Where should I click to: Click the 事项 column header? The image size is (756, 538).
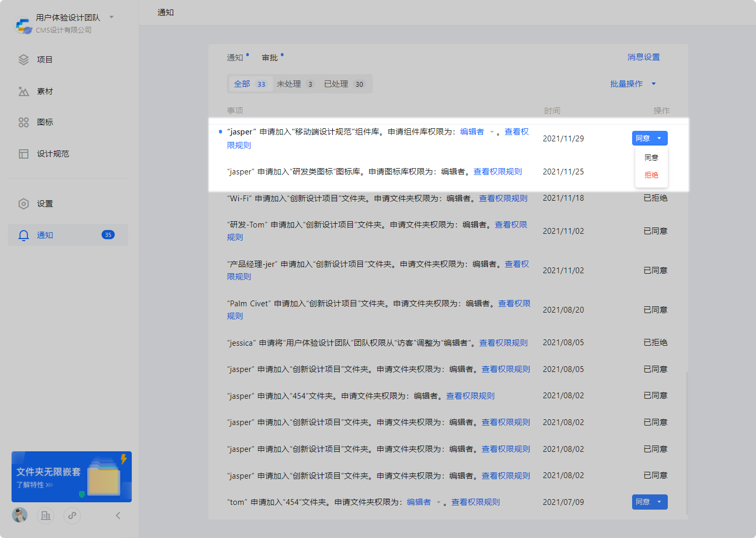click(235, 111)
